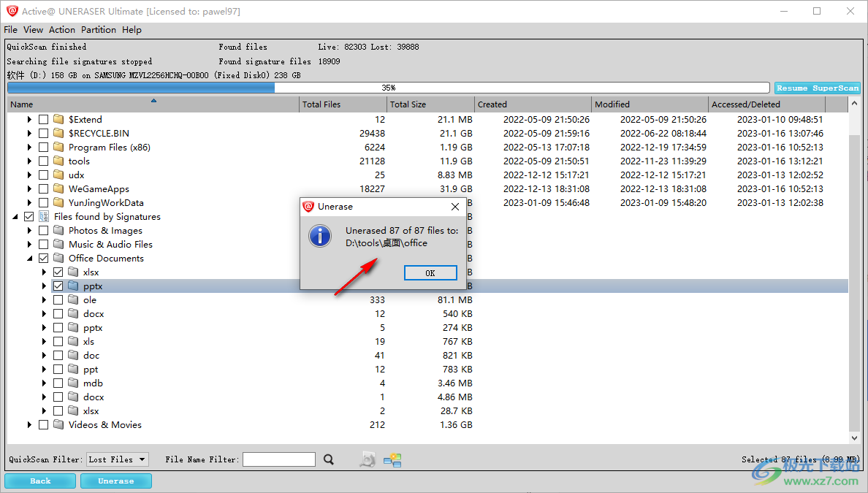Click the udx folder icon
This screenshot has width=868, height=493.
(x=58, y=175)
